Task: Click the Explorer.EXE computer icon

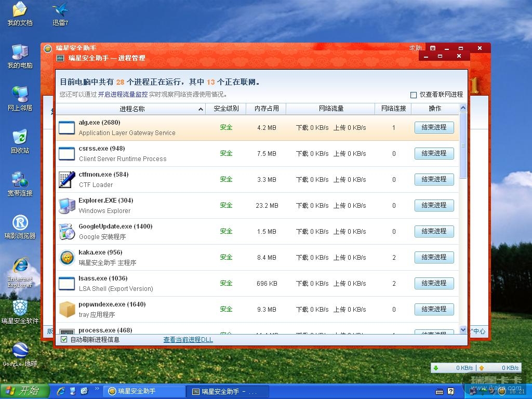Action: tap(66, 205)
